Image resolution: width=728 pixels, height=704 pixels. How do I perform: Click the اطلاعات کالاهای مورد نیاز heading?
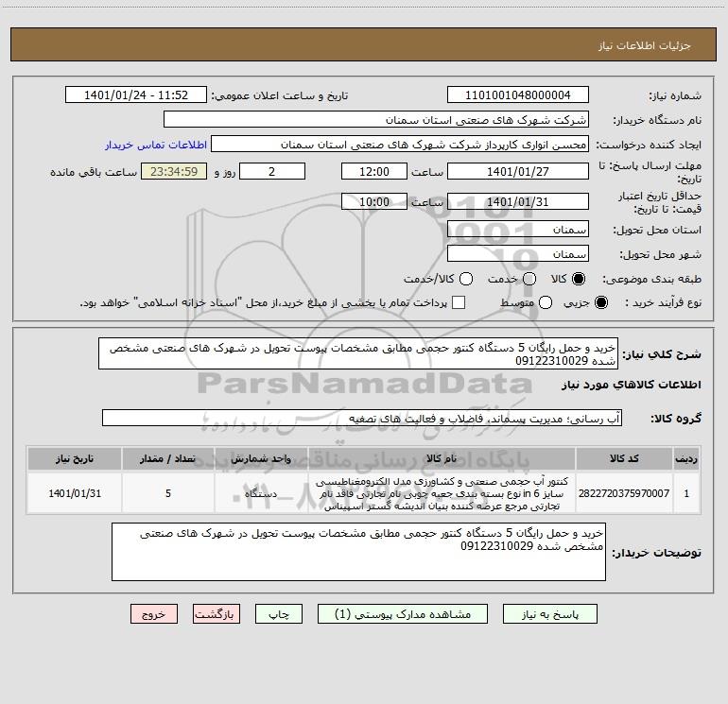[632, 385]
